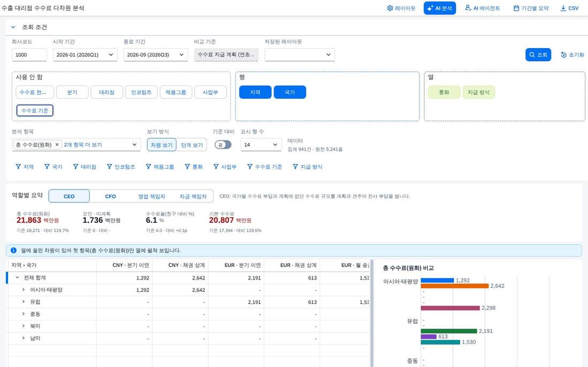Viewport: 588px width, 367px height.
Task: Click the 통화 chip in the 열 area
Action: pos(444,92)
